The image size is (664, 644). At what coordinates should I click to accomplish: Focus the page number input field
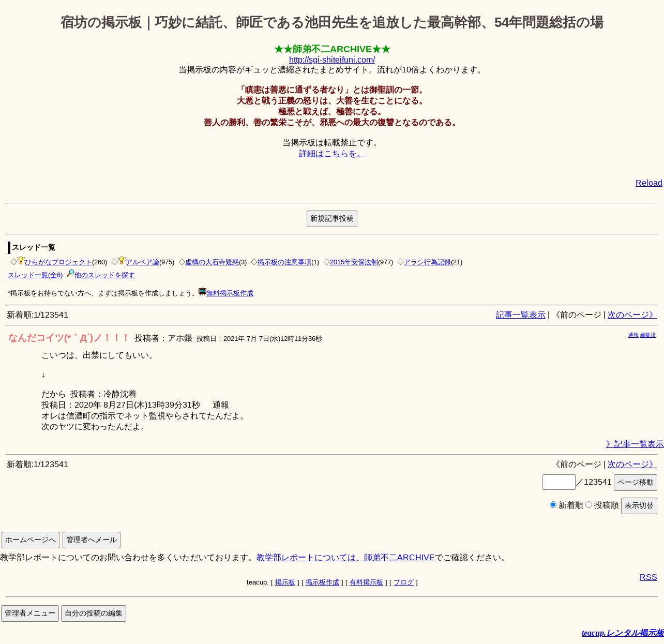tap(559, 482)
